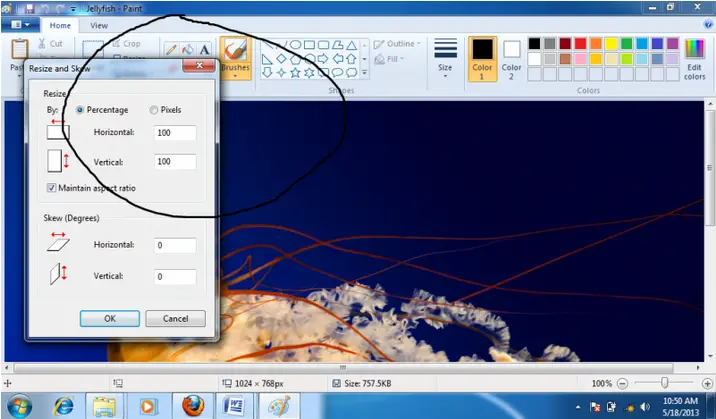
Task: Pick the red color swatch
Action: coord(580,43)
